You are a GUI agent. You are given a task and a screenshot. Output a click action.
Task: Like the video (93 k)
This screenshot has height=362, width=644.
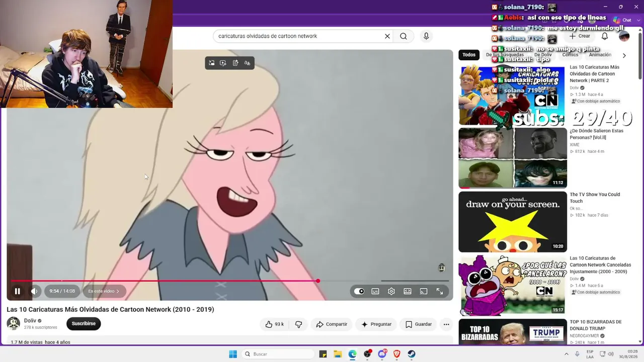[x=275, y=324]
